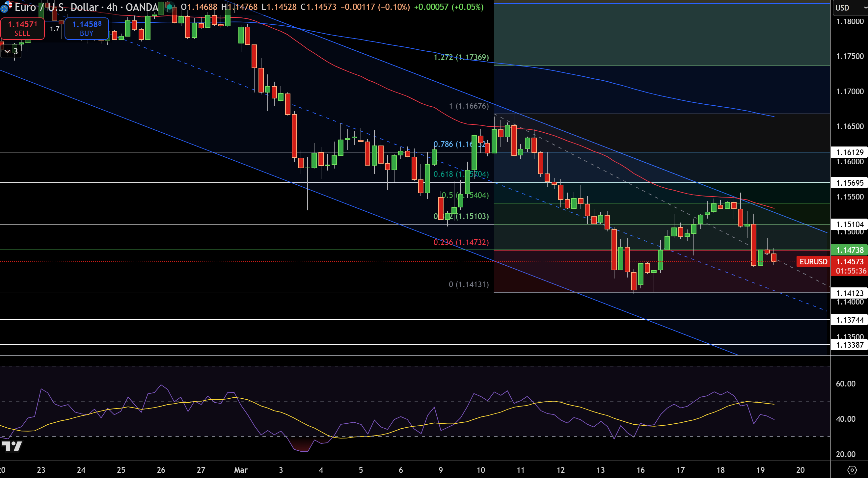Select the 1.14123 horizontal line price label
The image size is (868, 478).
(x=850, y=293)
